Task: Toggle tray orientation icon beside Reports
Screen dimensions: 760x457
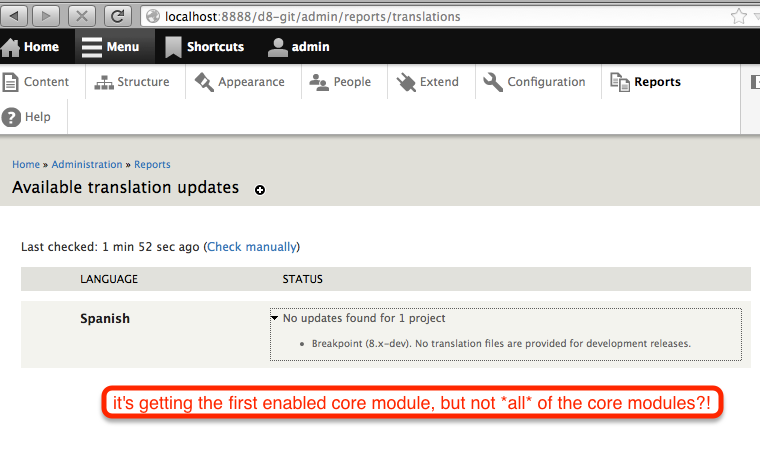Action: click(755, 82)
